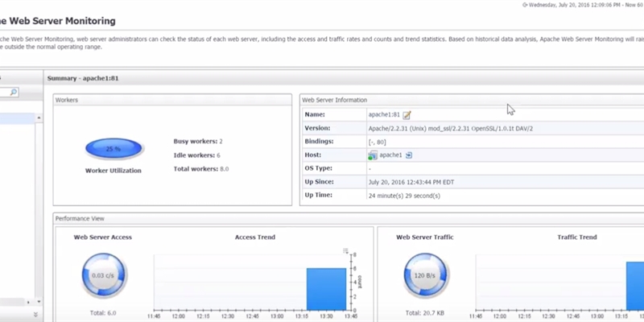
Task: Click the Bindings value [-, 80]
Action: pos(377,142)
